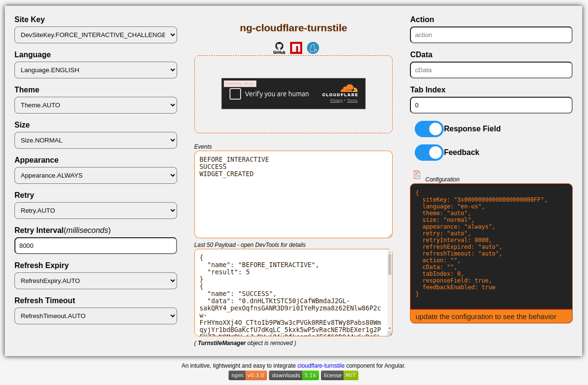Open the red npm package icon
The image size is (588, 385).
296,48
